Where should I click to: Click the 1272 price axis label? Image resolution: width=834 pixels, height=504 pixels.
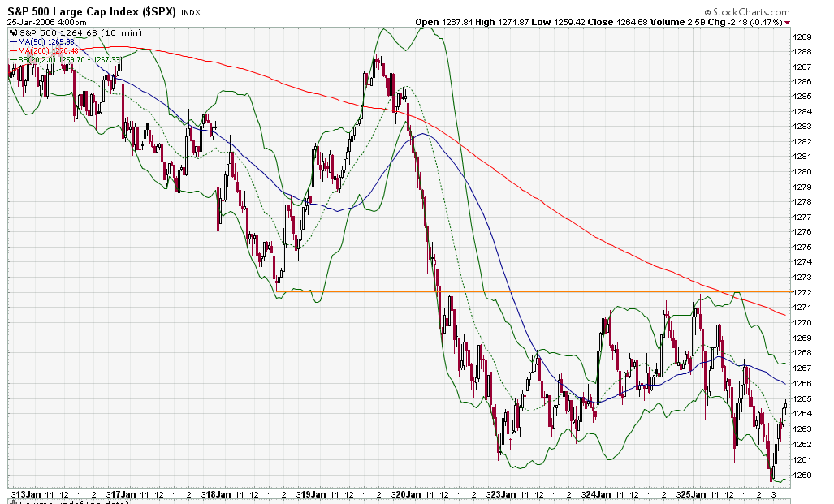coord(802,292)
